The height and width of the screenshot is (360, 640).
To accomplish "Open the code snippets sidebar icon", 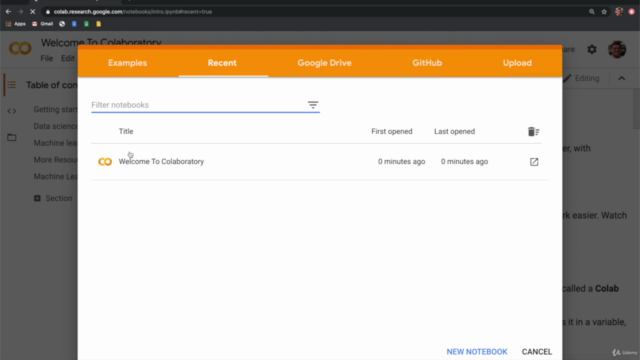I will pyautogui.click(x=11, y=111).
